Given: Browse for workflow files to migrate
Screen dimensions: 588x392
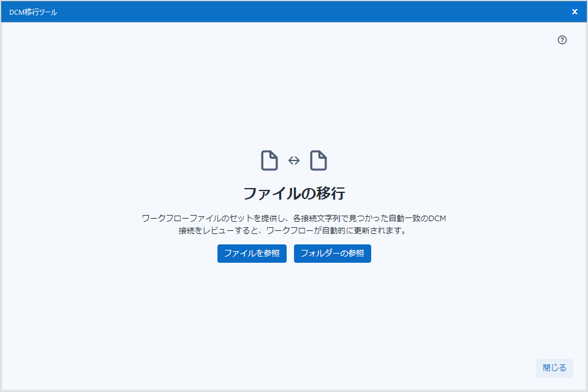Looking at the screenshot, I should point(252,254).
